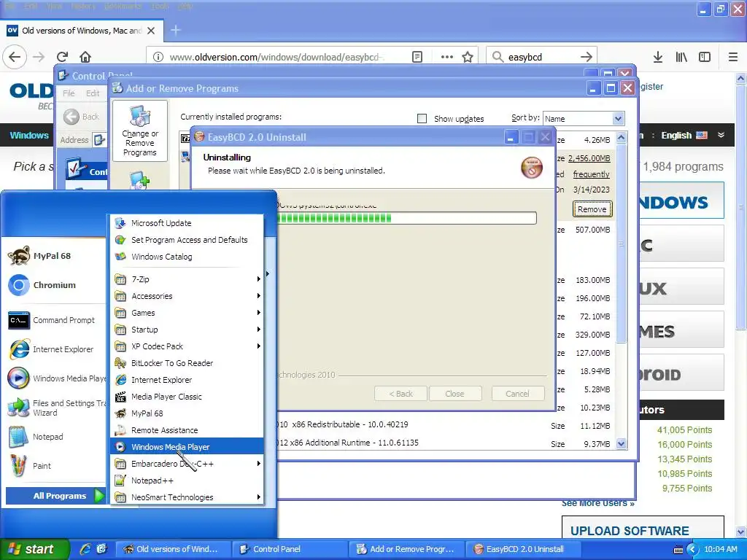Open Set Program Access and Defaults
747x560 pixels.
[187, 240]
